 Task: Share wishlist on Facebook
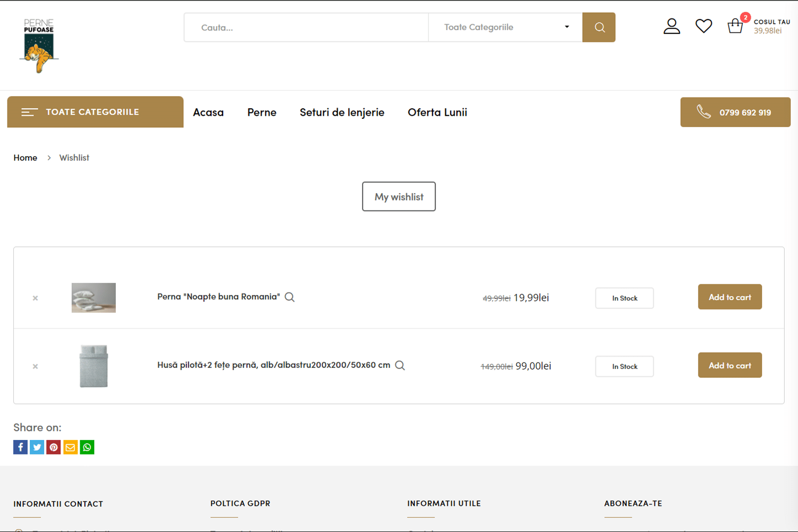(x=20, y=447)
